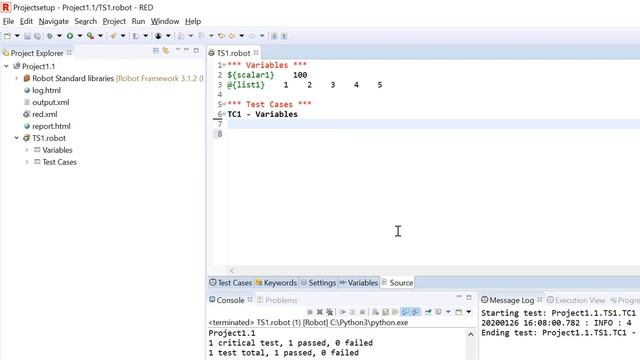
Task: Toggle Word Wrap in Console toolbar
Action: (x=395, y=312)
